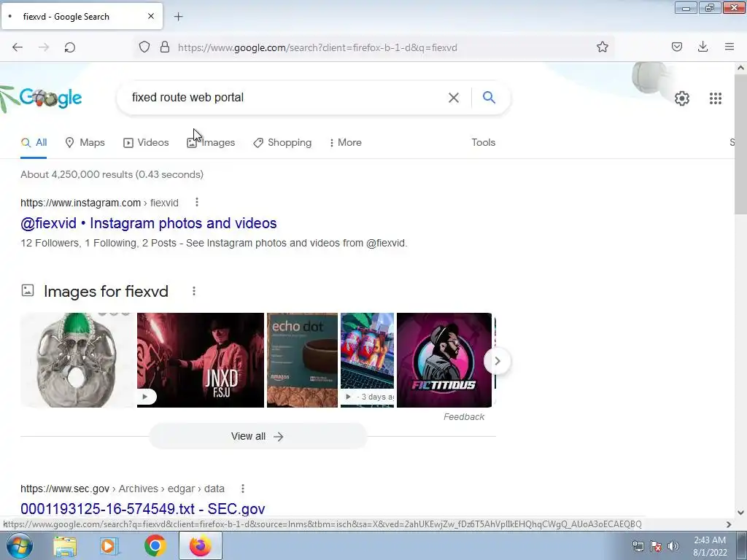
Task: Open options for Images for fiexvd
Action: click(194, 291)
